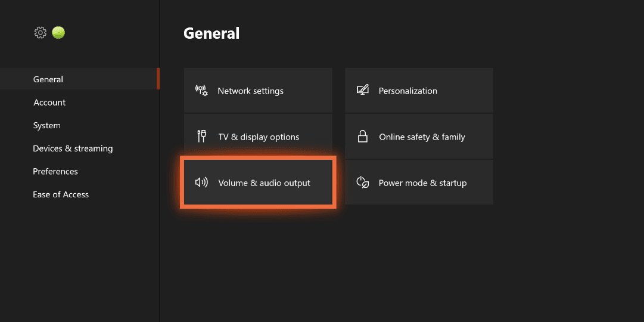Open Power mode & startup
Screen dimensions: 644x322
click(422, 183)
